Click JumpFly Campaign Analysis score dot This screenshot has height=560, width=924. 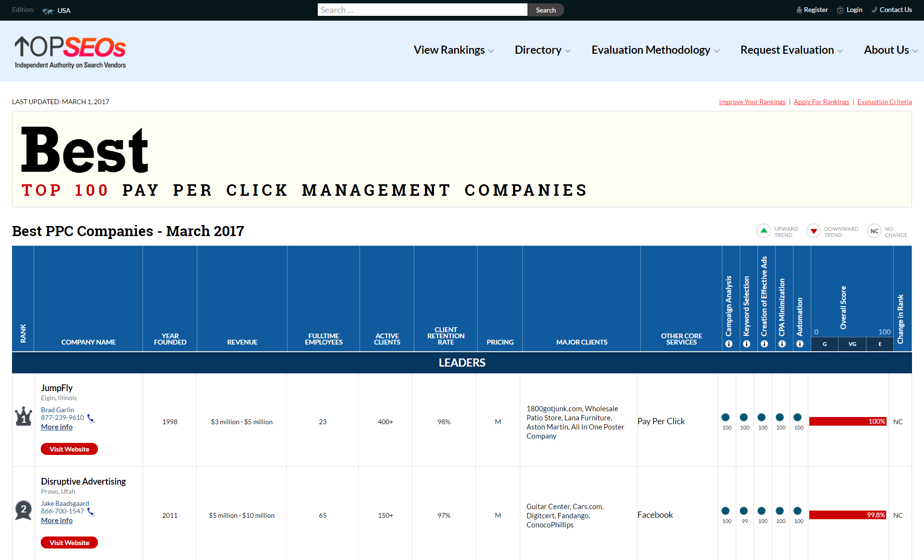coord(726,417)
